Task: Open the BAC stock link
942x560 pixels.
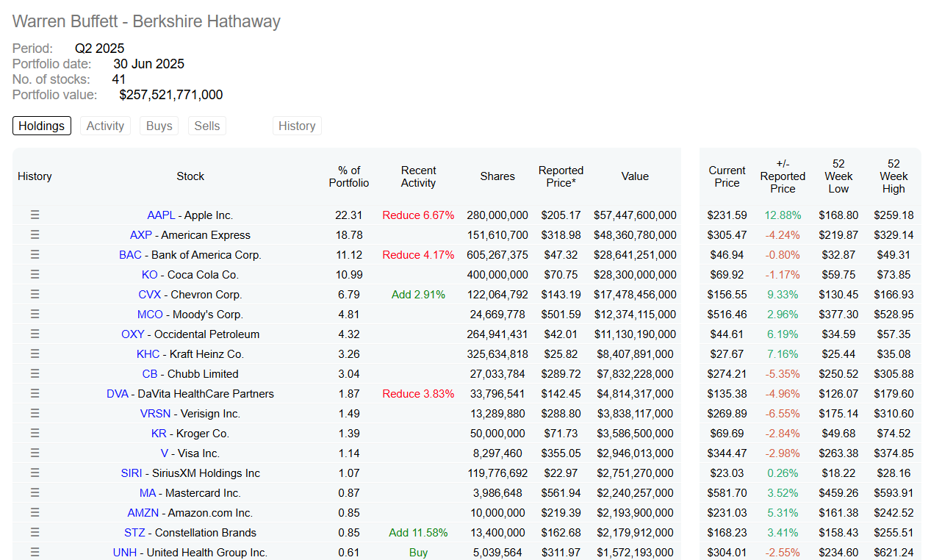Action: pos(130,255)
